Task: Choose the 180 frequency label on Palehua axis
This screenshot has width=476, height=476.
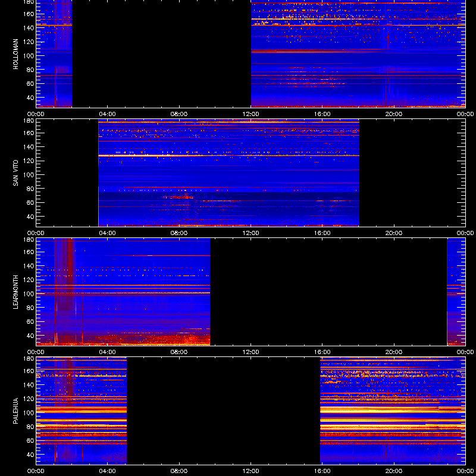Action: click(29, 358)
